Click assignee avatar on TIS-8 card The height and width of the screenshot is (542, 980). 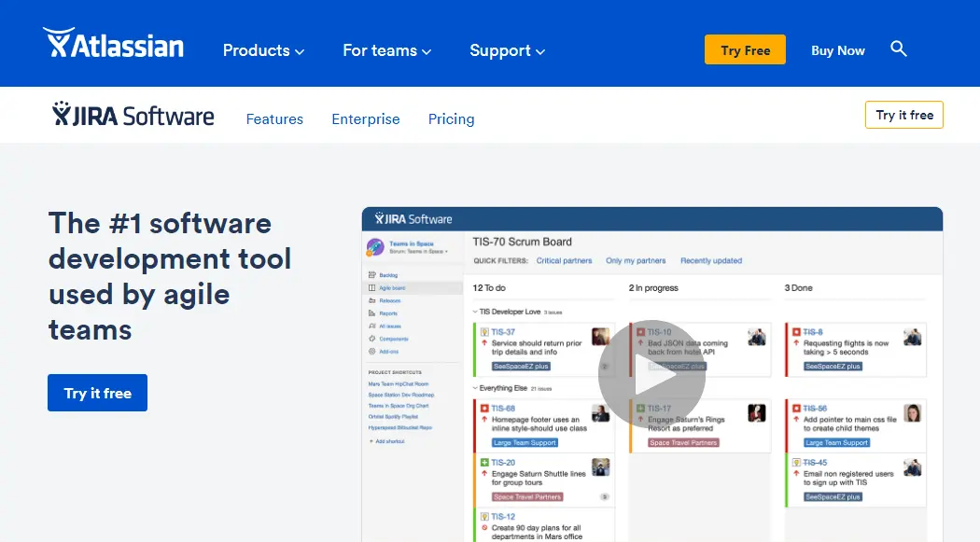(x=913, y=337)
